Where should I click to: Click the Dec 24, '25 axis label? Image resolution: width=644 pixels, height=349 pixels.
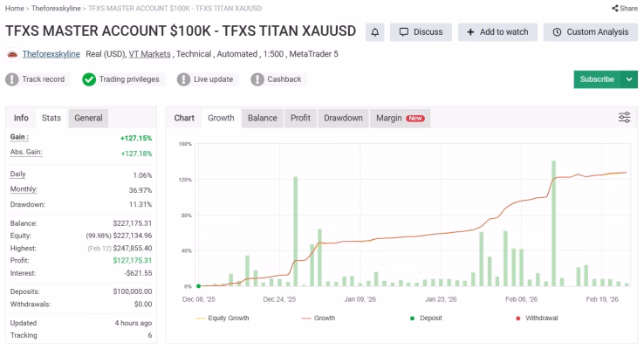279,299
